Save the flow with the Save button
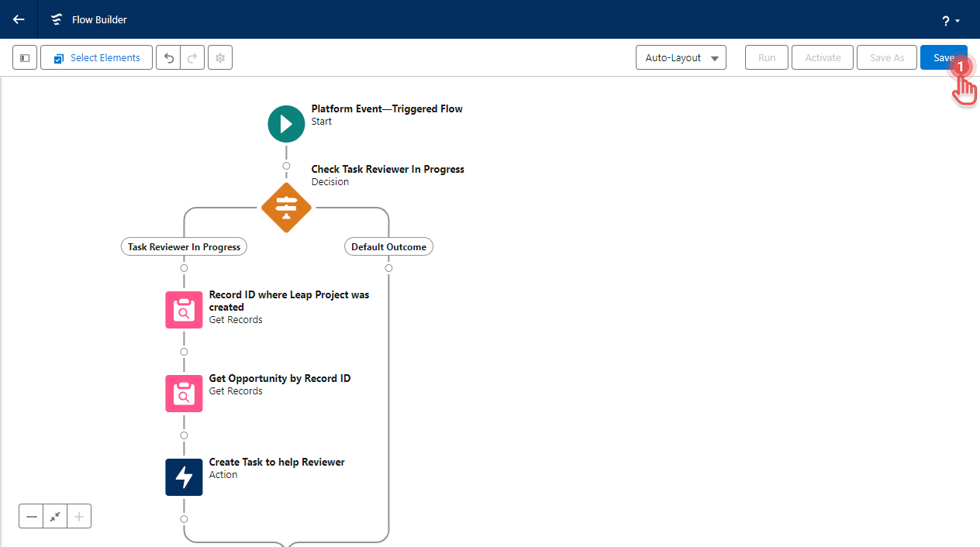Image resolution: width=980 pixels, height=547 pixels. click(x=944, y=57)
